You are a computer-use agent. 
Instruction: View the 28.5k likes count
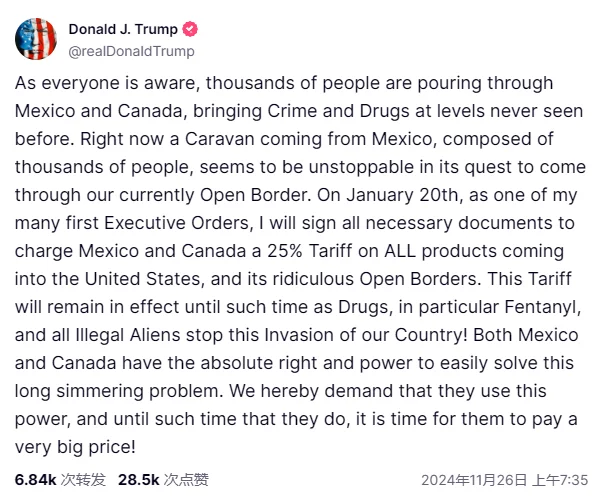(x=139, y=480)
